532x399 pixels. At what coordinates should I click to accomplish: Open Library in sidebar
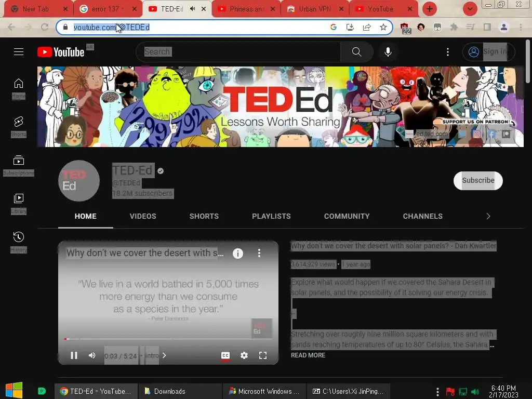[19, 204]
